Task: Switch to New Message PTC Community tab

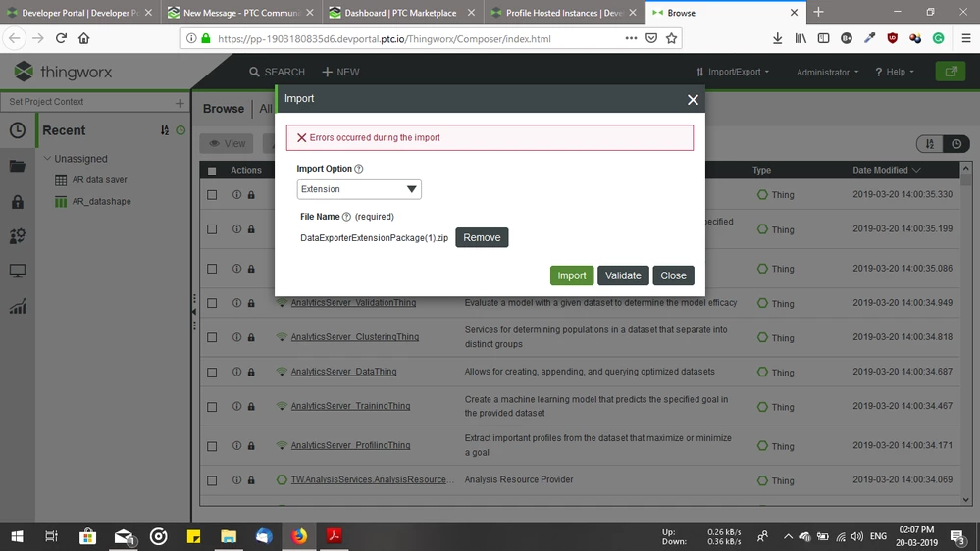Action: 242,13
